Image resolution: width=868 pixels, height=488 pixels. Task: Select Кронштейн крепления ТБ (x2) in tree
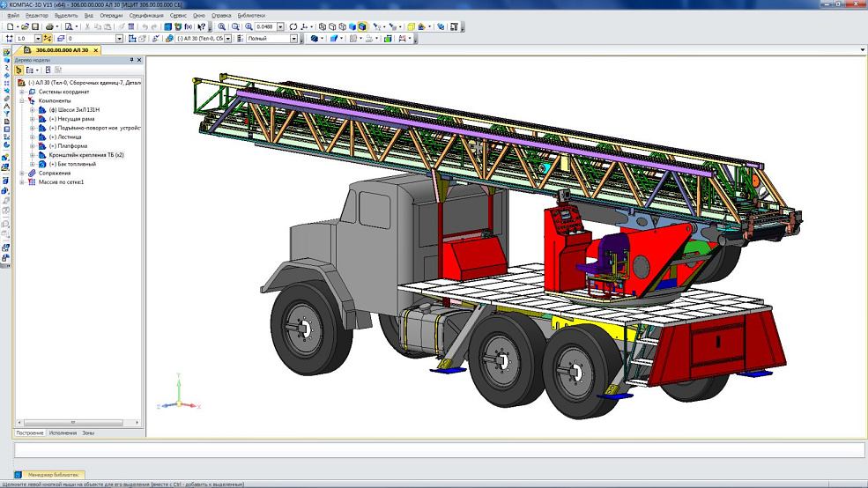click(85, 155)
